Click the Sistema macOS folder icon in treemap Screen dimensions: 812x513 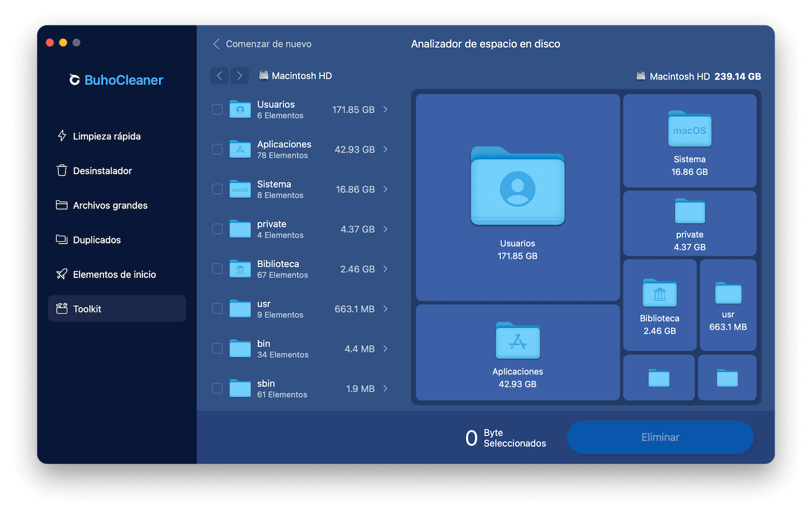click(x=689, y=130)
